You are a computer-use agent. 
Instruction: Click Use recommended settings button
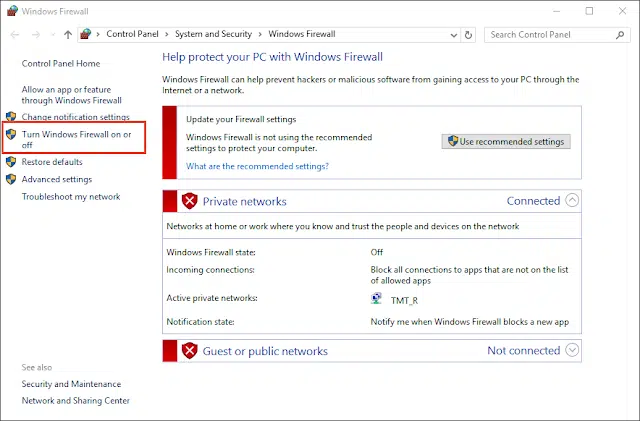coord(506,141)
